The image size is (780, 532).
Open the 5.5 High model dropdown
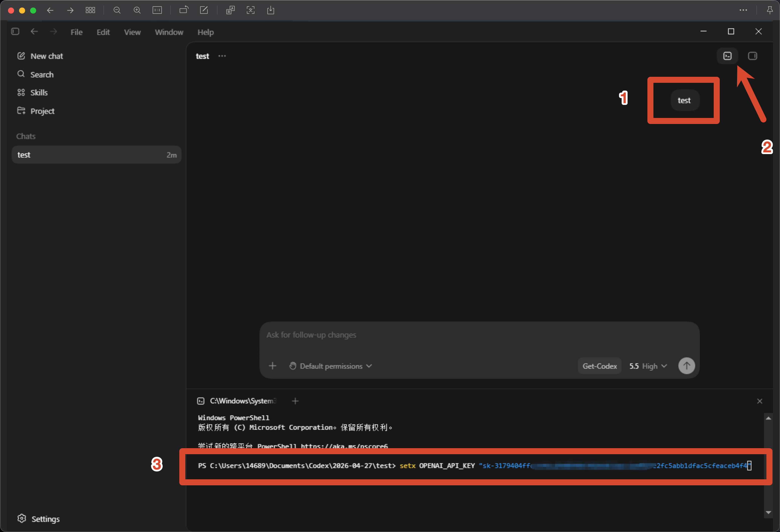[648, 366]
